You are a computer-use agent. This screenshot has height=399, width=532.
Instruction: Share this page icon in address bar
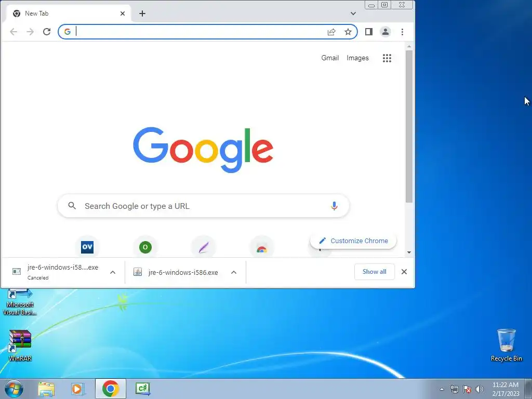coord(331,32)
